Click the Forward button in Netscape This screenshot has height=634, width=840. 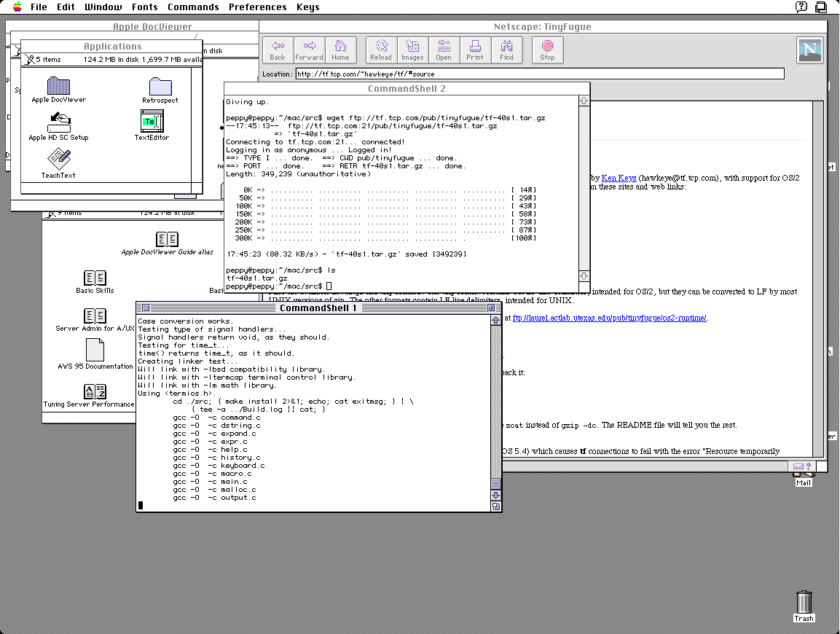(309, 50)
